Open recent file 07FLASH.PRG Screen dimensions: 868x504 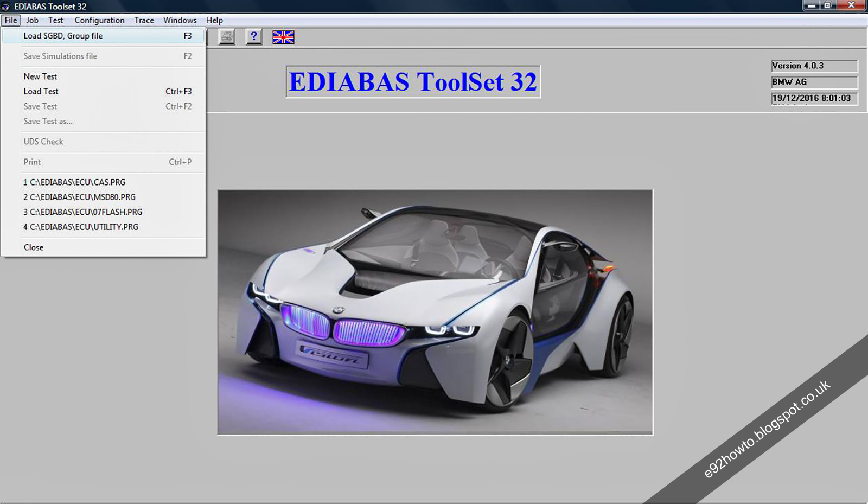coord(103,212)
